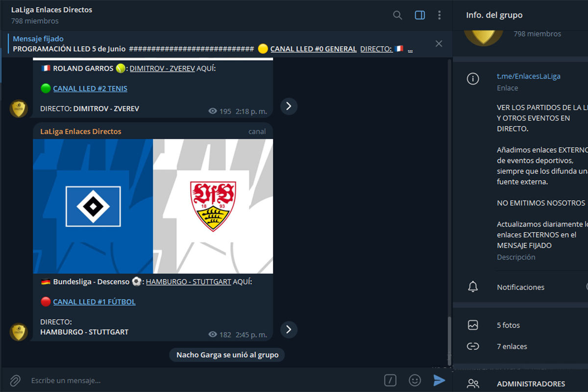Viewport: 588px width, 392px height.
Task: Open bot commands with the slash icon
Action: point(390,380)
